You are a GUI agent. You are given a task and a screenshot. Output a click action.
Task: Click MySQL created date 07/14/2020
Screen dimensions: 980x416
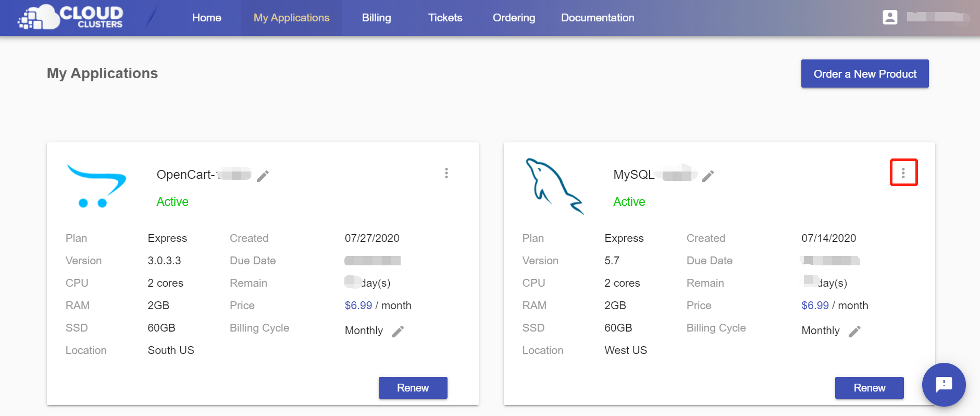tap(829, 238)
